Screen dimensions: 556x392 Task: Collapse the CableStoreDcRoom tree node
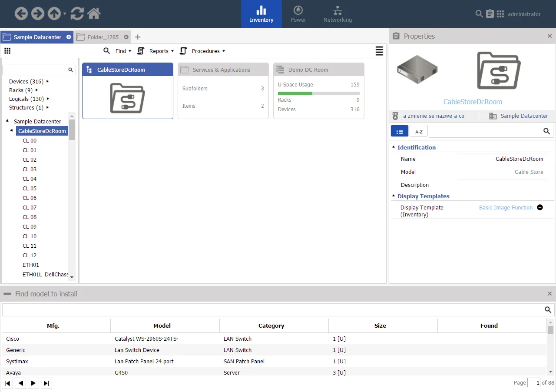[x=11, y=131]
